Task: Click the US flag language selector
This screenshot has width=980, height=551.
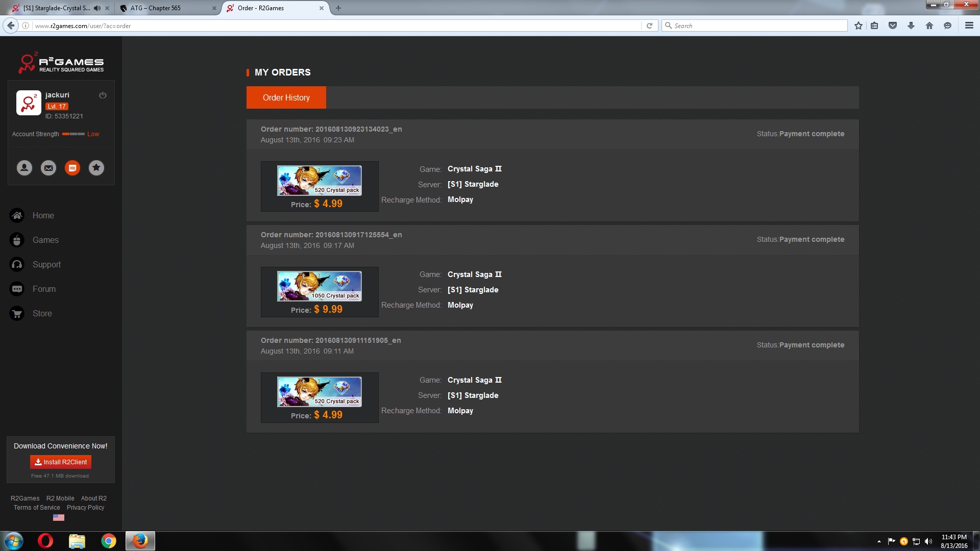Action: coord(59,518)
